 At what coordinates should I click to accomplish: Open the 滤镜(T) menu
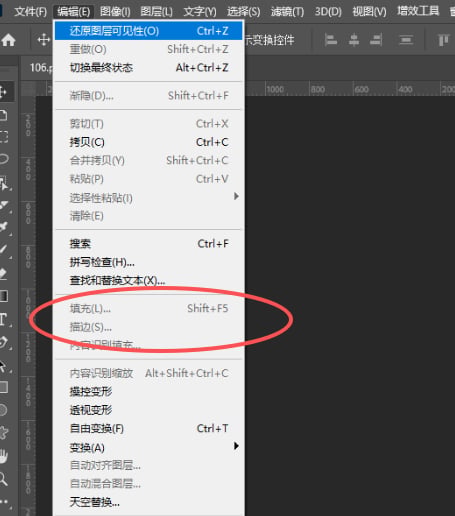(x=287, y=12)
